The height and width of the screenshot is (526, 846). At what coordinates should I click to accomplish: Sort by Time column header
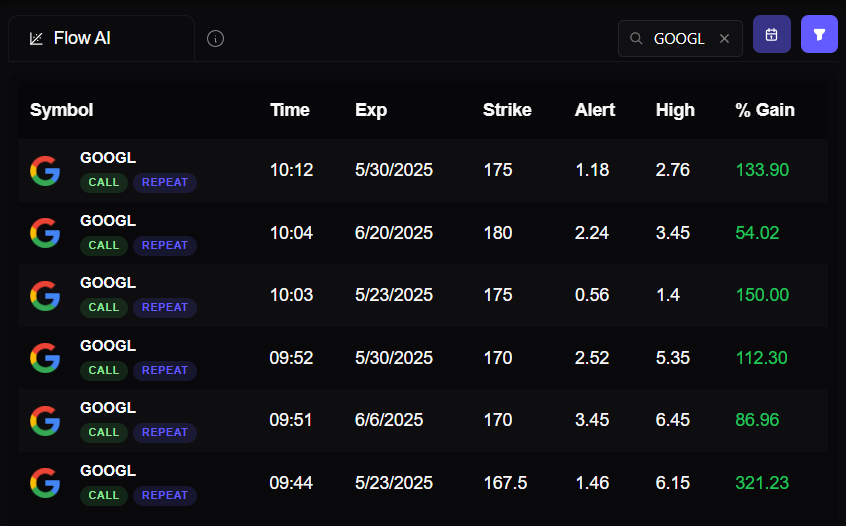pyautogui.click(x=290, y=110)
